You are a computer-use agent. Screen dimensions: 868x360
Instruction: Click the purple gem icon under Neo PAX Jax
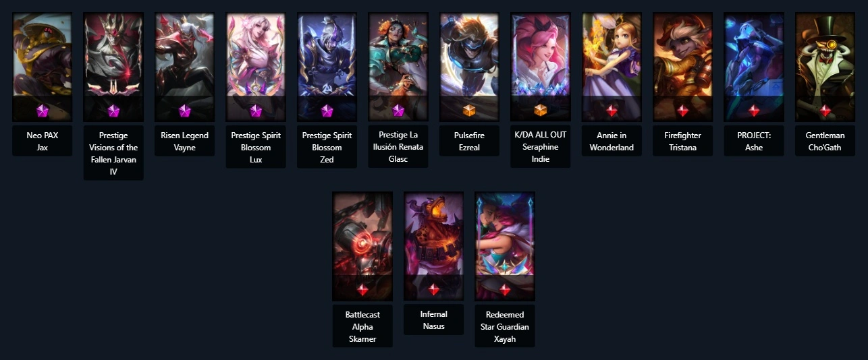point(42,110)
